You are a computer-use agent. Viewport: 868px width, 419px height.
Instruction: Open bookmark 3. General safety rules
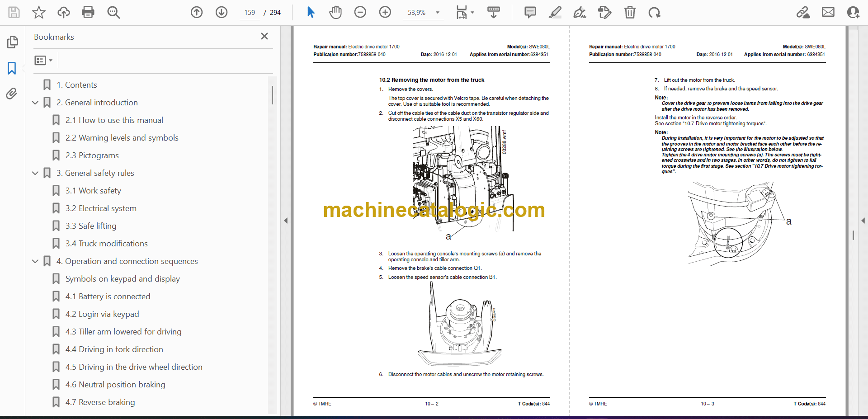pyautogui.click(x=95, y=173)
